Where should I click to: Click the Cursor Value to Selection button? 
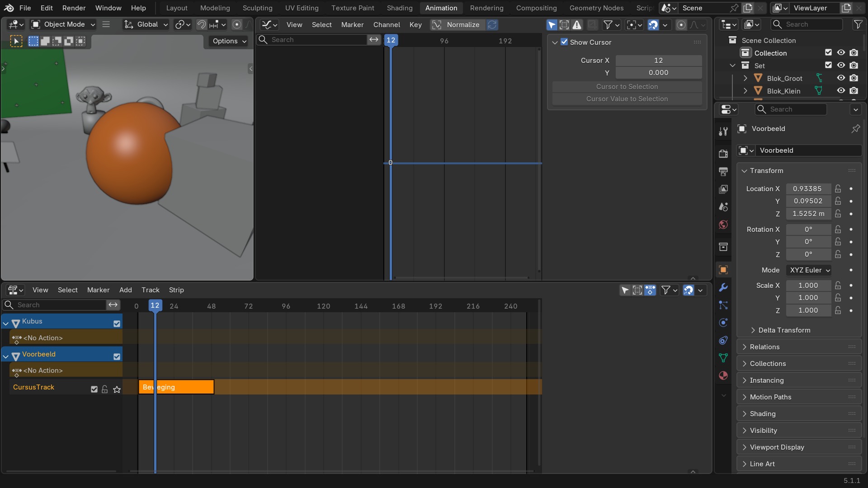(627, 99)
